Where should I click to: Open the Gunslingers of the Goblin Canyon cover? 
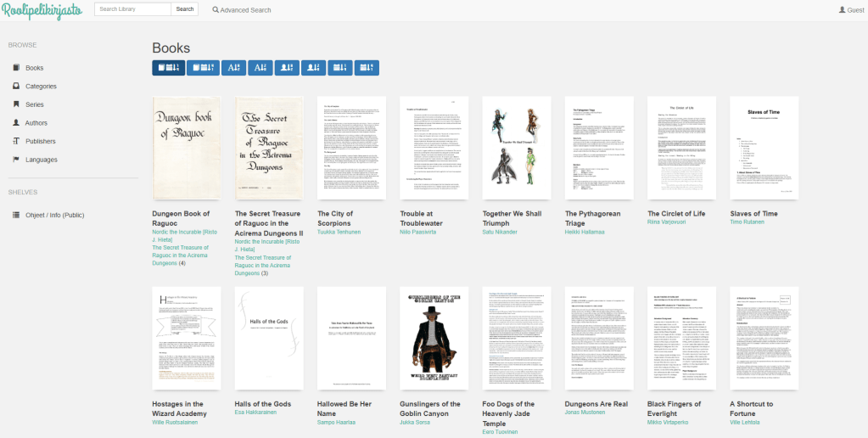(x=433, y=338)
